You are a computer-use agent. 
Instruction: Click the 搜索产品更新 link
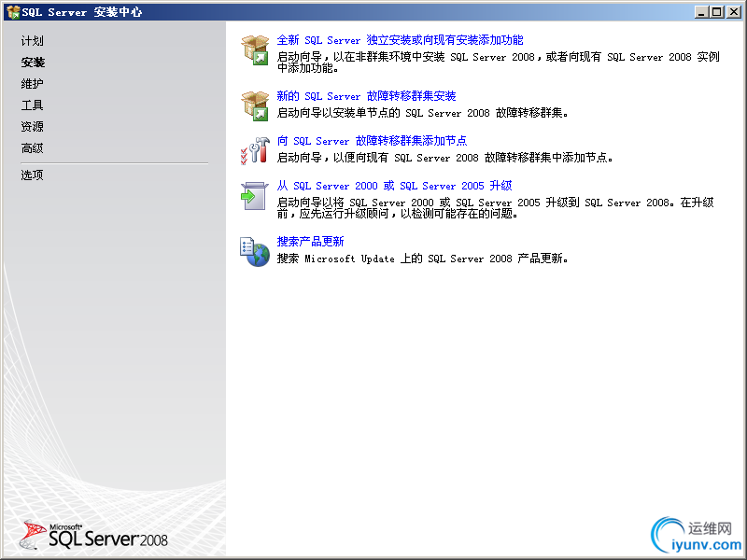click(x=311, y=242)
